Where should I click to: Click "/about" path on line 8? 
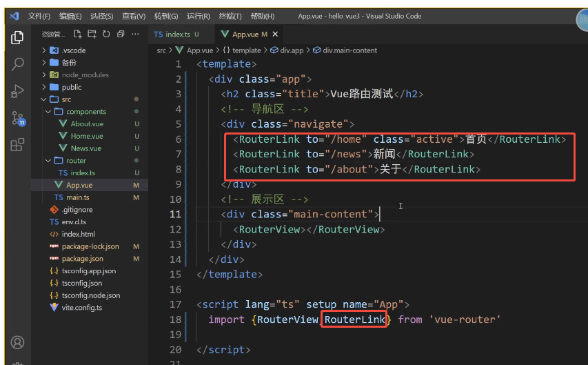(349, 169)
